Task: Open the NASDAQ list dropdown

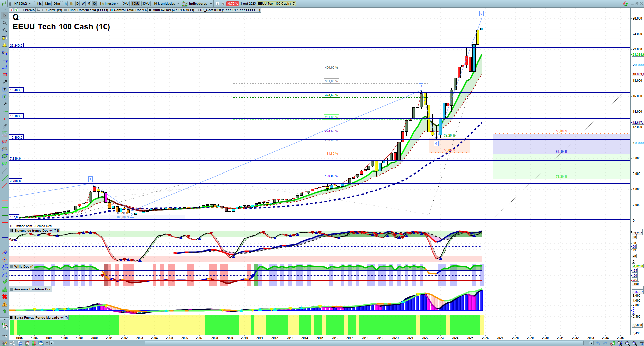Action: tap(22, 4)
